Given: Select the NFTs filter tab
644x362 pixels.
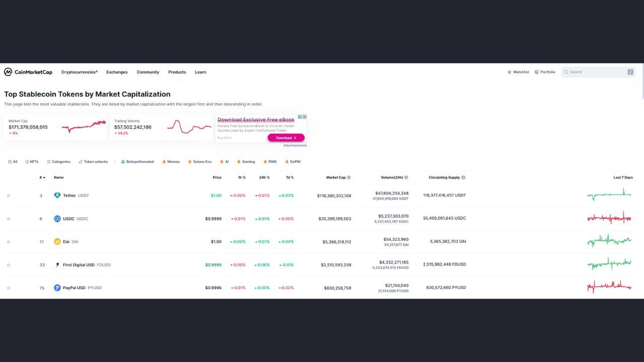Looking at the screenshot, I should 32,162.
